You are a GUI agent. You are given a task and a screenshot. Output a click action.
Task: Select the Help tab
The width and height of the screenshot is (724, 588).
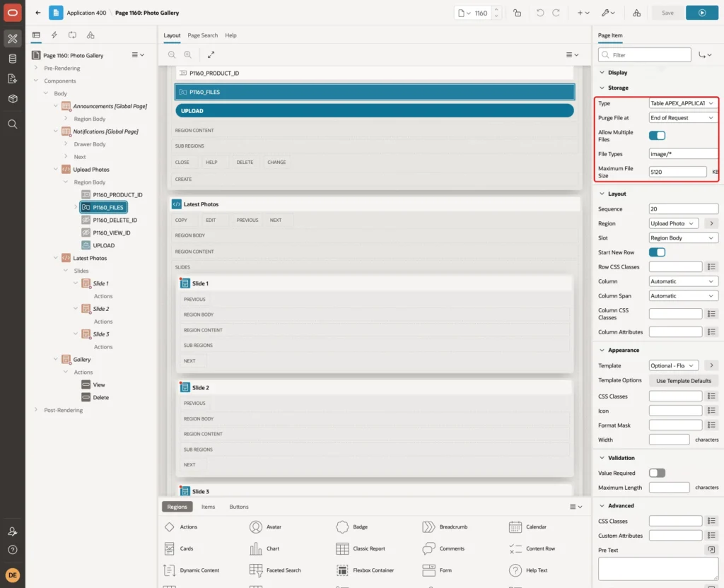tap(230, 35)
